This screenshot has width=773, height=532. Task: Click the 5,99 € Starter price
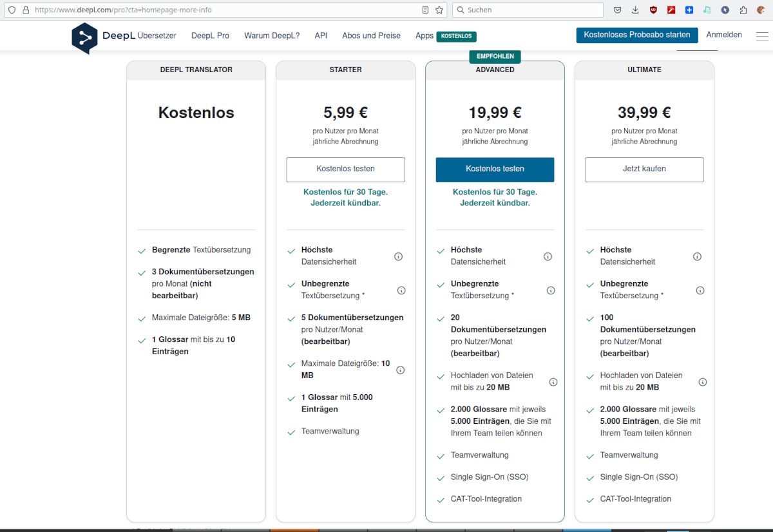pos(345,113)
